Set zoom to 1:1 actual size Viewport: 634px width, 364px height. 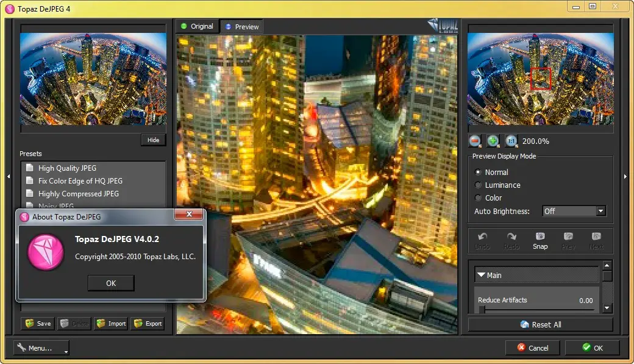(511, 141)
